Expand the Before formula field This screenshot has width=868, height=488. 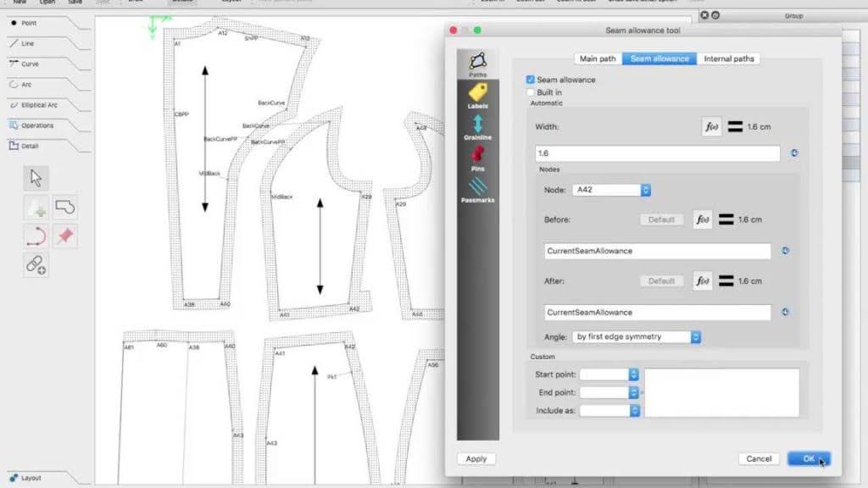[785, 251]
